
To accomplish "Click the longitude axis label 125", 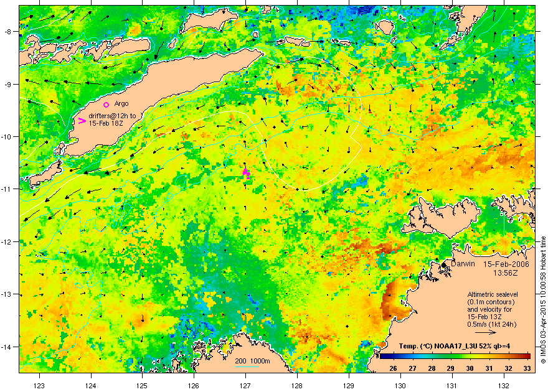I will coord(142,386).
